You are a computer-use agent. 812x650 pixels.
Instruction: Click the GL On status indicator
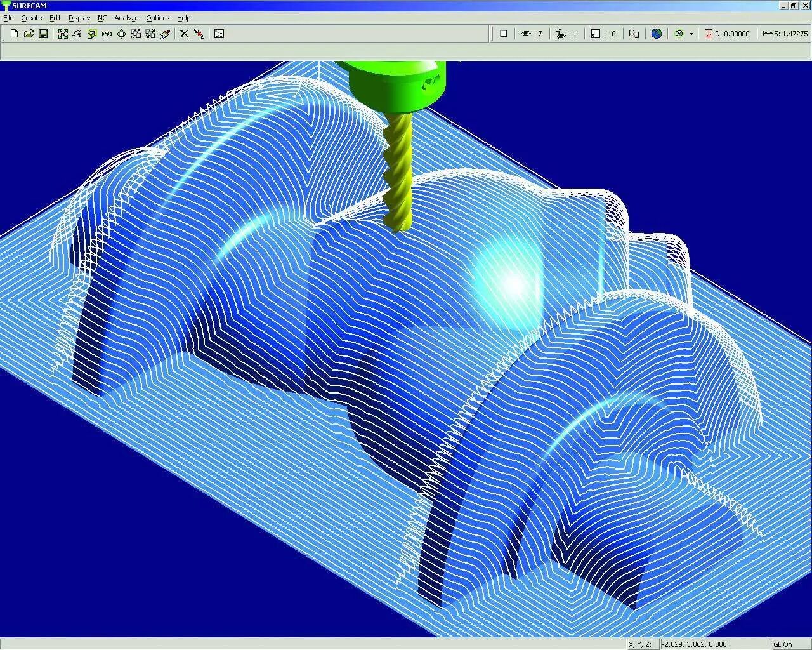790,644
